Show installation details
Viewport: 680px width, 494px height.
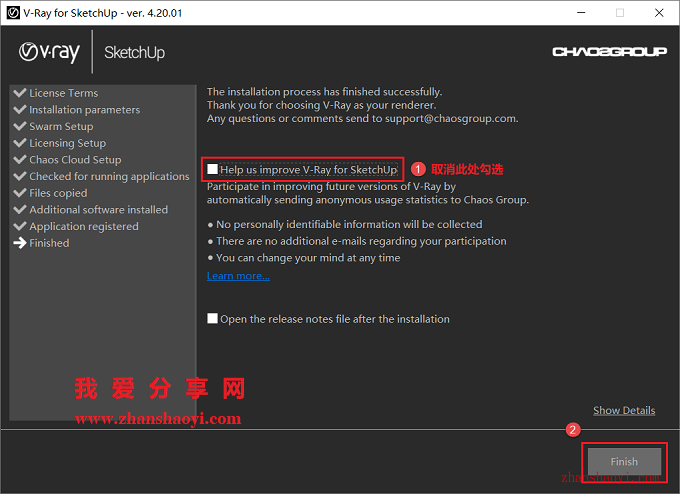click(624, 410)
